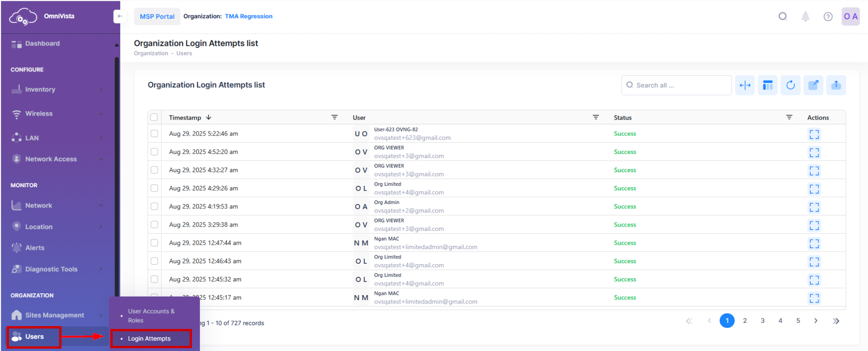Click the refresh table icon
868x351 pixels.
pos(791,85)
